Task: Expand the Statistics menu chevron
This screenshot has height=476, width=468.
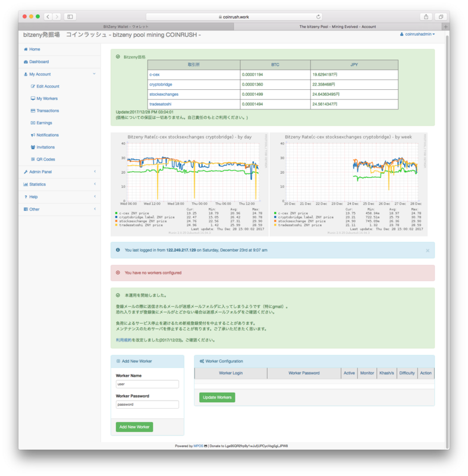Action: pos(95,184)
